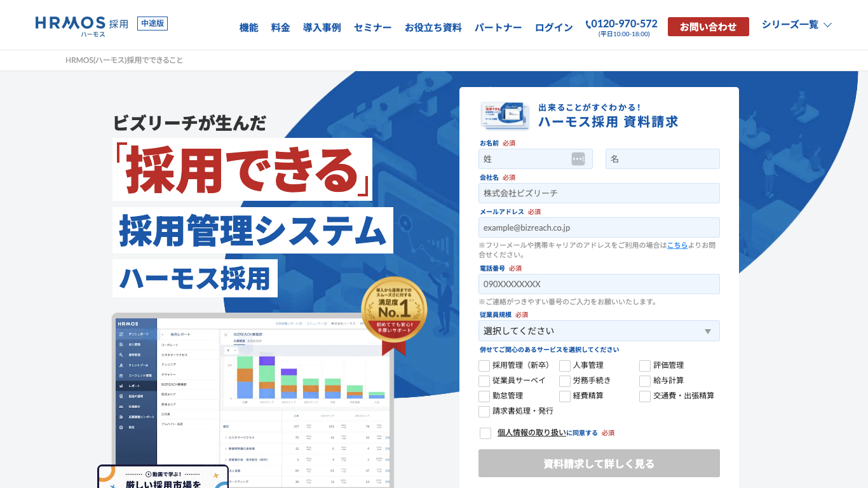This screenshot has height=488, width=868.
Task: Focus the 名 input field
Action: coord(663,159)
